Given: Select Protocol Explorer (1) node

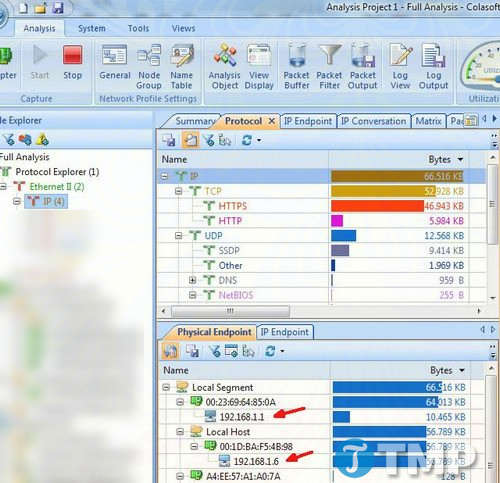Looking at the screenshot, I should coord(57,172).
